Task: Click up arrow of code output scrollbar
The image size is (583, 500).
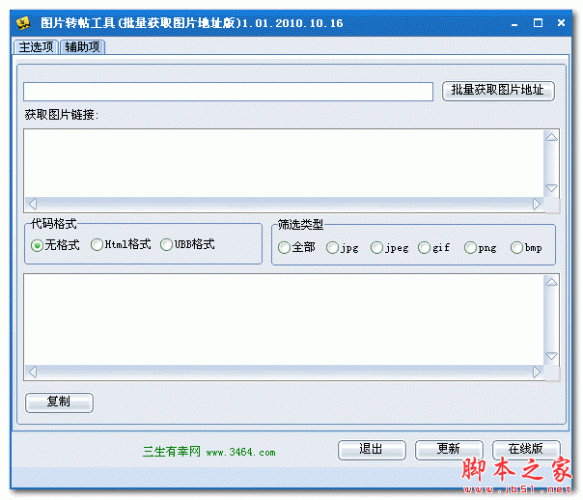Action: pyautogui.click(x=551, y=283)
